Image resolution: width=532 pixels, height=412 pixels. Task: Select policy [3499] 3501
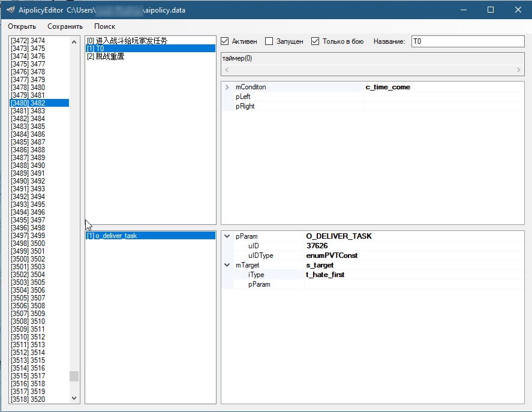pyautogui.click(x=40, y=251)
